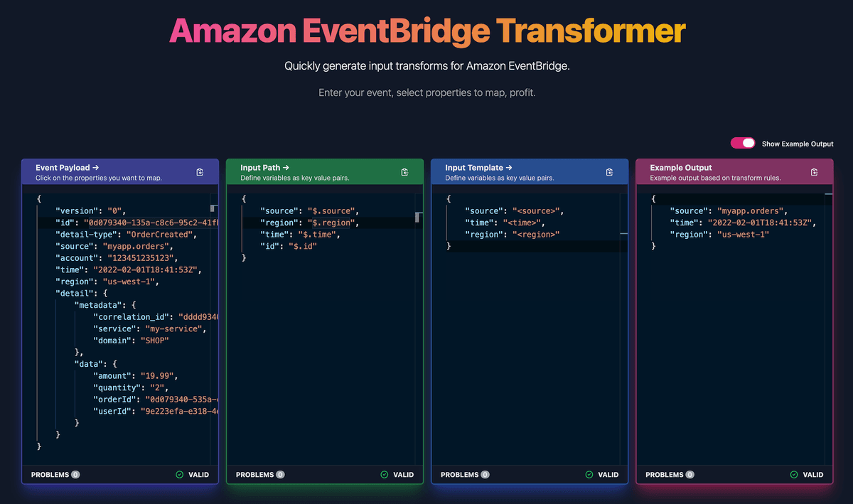Click the highlighted "id" line in Event Payload
853x504 pixels.
click(107, 222)
